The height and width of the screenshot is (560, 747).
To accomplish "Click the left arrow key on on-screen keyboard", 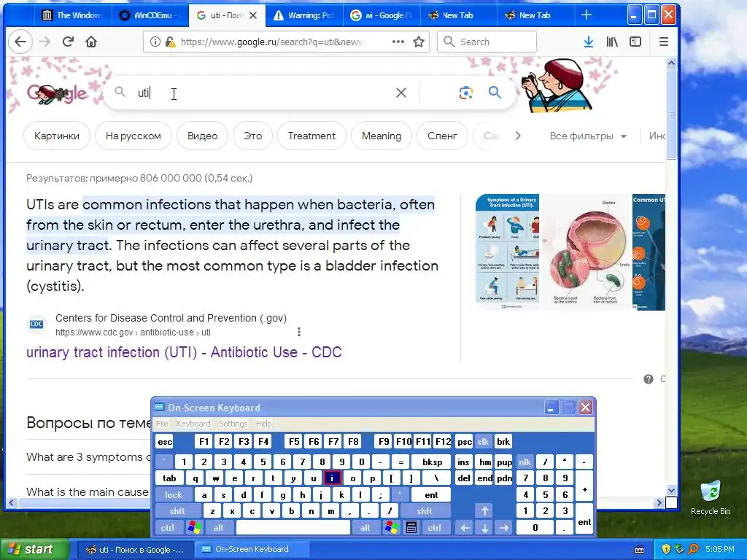I will 465,528.
